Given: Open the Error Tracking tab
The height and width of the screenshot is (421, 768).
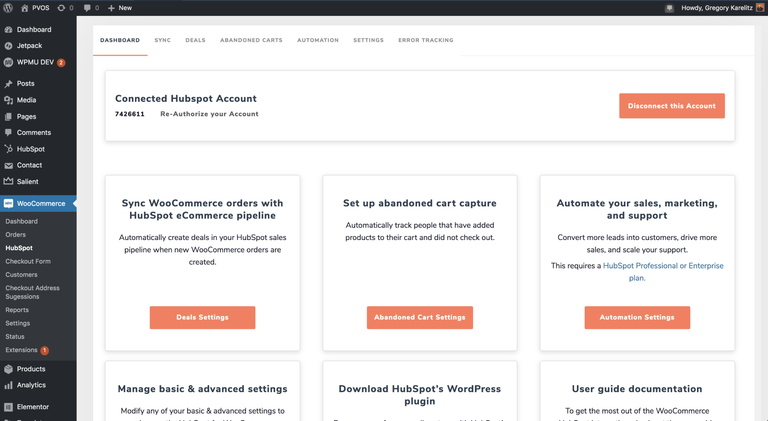Looking at the screenshot, I should click(426, 40).
